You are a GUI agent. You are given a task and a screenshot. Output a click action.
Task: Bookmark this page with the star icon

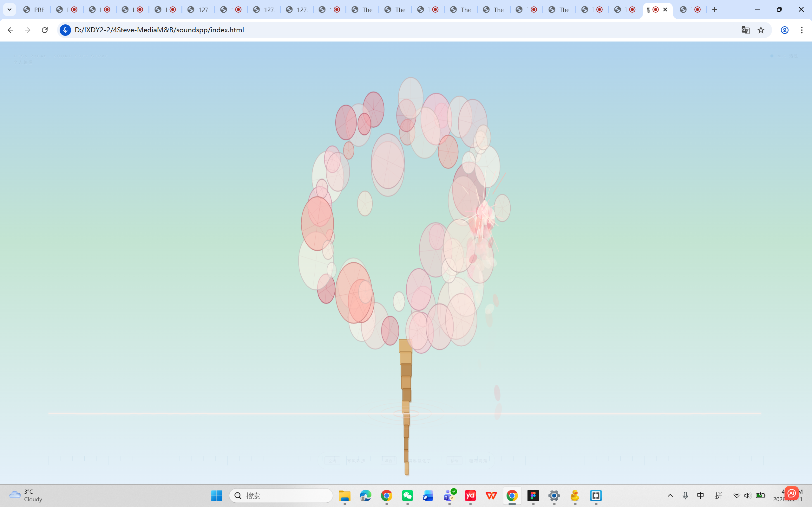click(x=761, y=30)
